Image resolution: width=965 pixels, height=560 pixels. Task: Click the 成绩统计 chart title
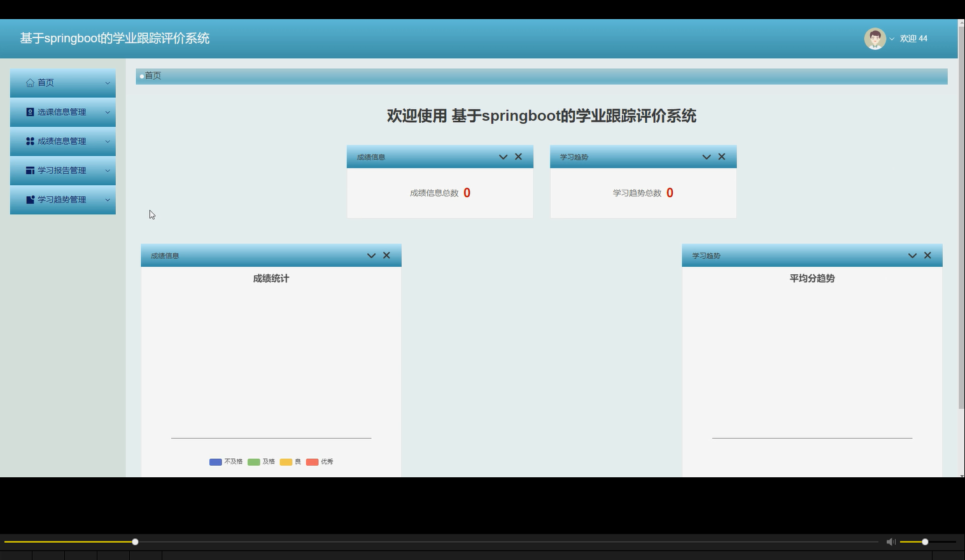pos(271,278)
